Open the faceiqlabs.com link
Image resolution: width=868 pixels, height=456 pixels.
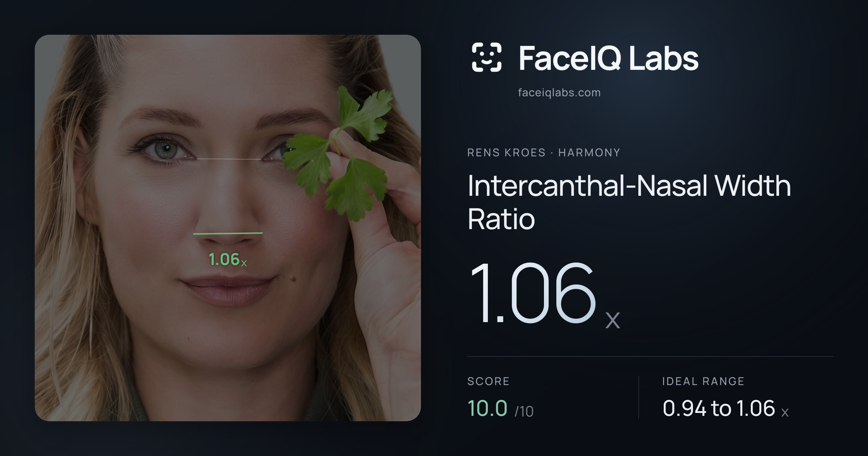coord(559,93)
